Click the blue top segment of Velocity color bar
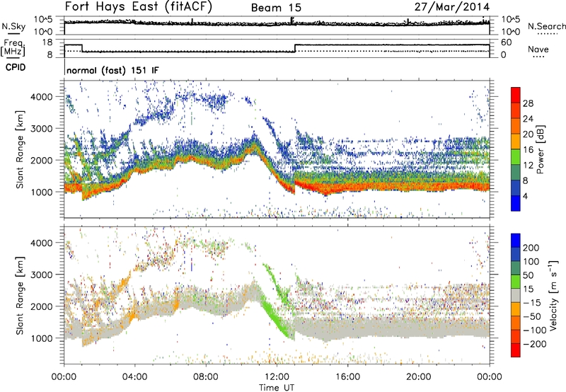 (x=516, y=241)
